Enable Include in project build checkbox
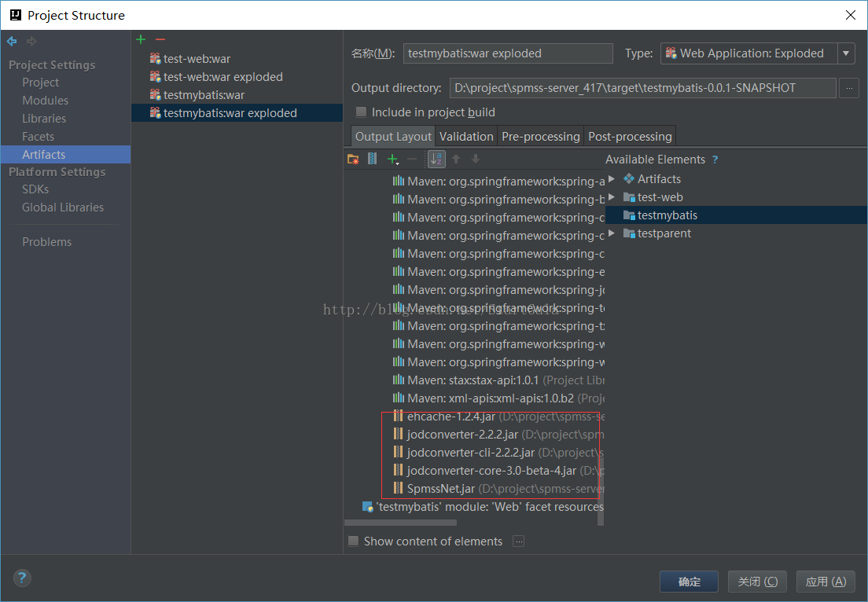This screenshot has height=602, width=868. pyautogui.click(x=361, y=112)
